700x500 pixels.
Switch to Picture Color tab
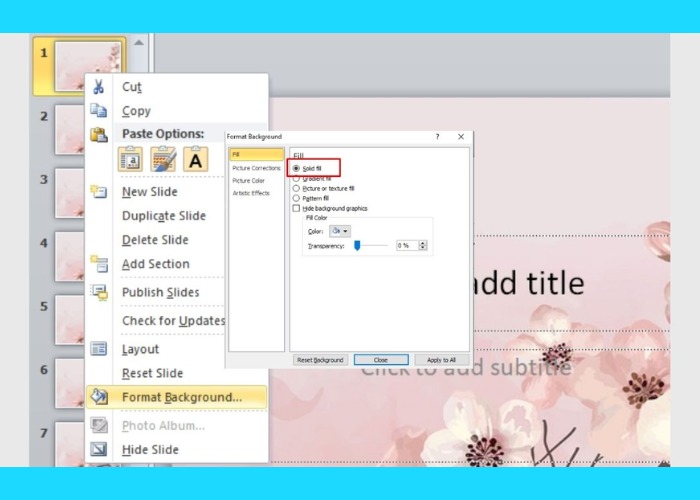pyautogui.click(x=249, y=181)
